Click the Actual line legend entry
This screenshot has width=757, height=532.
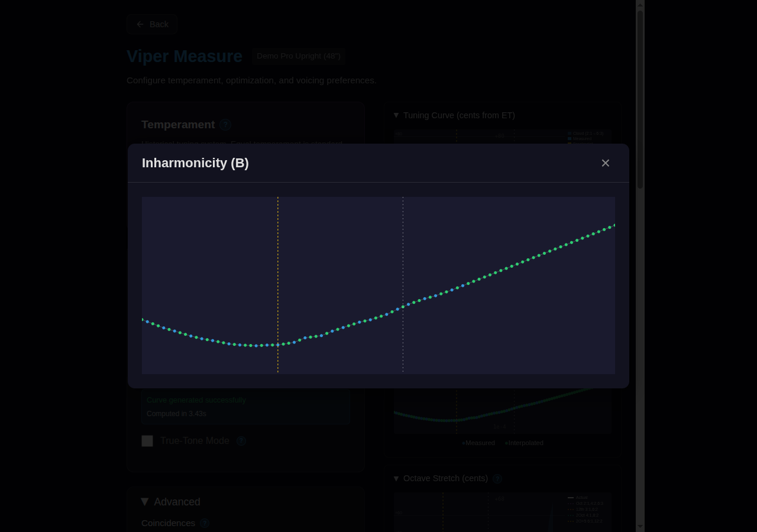tap(583, 498)
